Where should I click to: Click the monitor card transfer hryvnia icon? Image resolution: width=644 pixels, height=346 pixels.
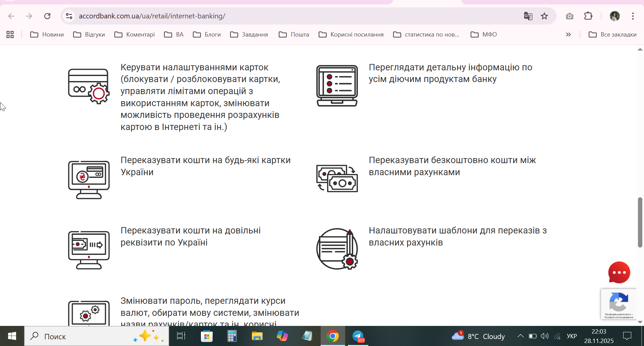click(x=89, y=180)
